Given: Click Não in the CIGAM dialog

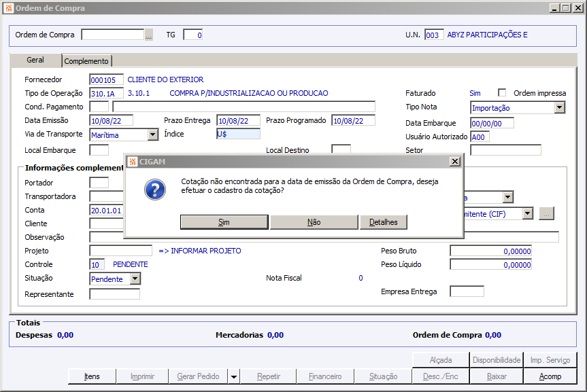Looking at the screenshot, I should point(314,222).
